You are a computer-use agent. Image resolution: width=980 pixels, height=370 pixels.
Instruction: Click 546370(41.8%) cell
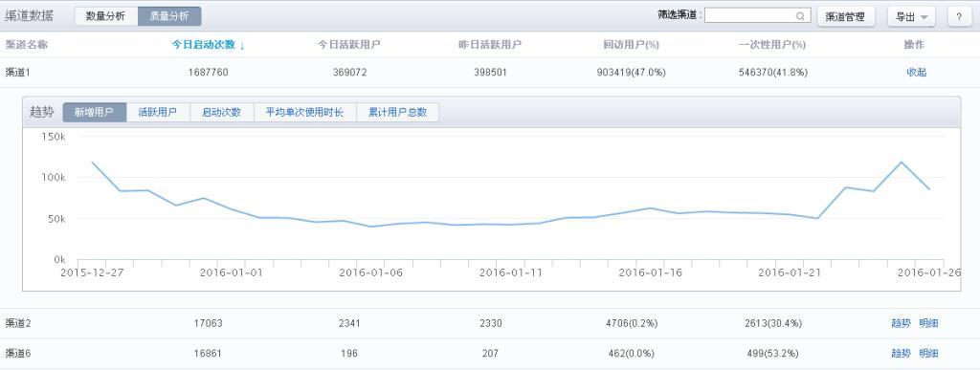click(772, 73)
